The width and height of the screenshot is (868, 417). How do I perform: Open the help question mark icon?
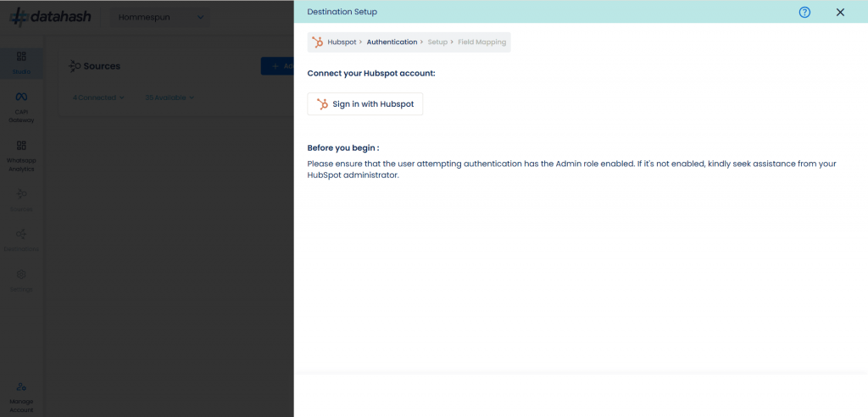(804, 12)
